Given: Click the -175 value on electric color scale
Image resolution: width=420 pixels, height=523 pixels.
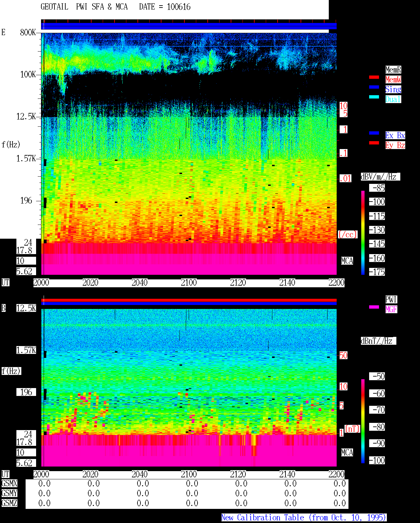Looking at the screenshot, I should (x=377, y=272).
